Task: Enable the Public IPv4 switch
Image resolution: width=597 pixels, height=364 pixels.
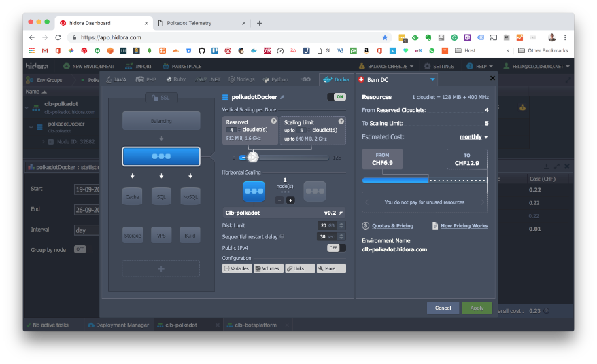Action: pos(336,248)
